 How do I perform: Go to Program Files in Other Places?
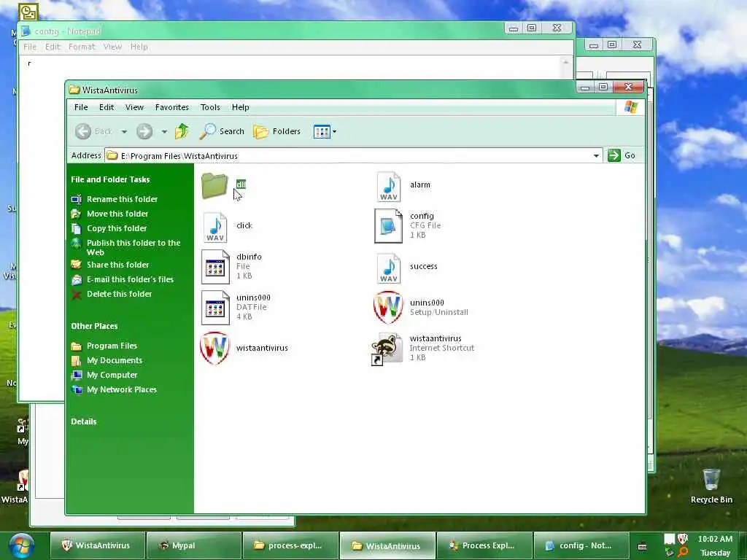(x=112, y=346)
